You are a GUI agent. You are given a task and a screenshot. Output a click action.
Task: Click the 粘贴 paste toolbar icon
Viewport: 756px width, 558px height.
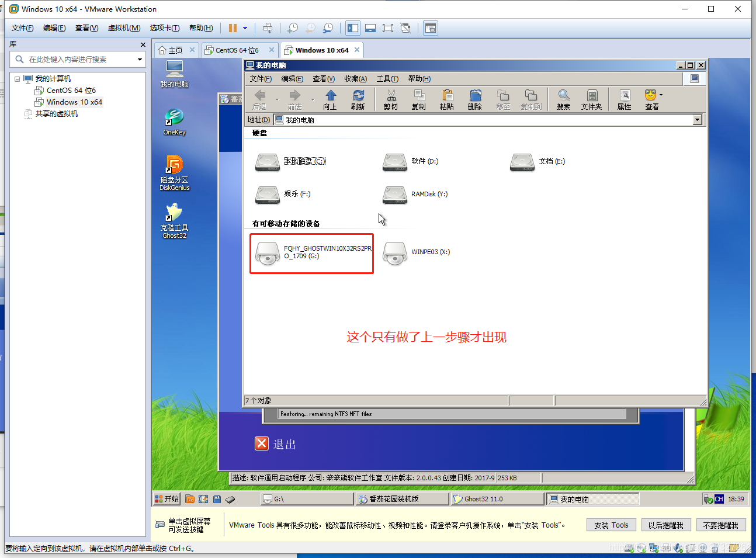tap(447, 99)
